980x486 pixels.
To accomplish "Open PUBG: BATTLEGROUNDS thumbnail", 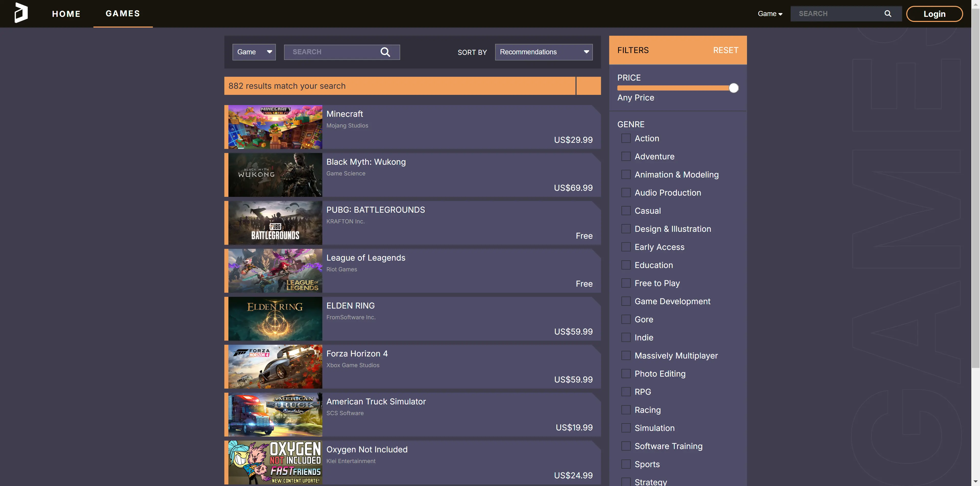I will pos(275,223).
